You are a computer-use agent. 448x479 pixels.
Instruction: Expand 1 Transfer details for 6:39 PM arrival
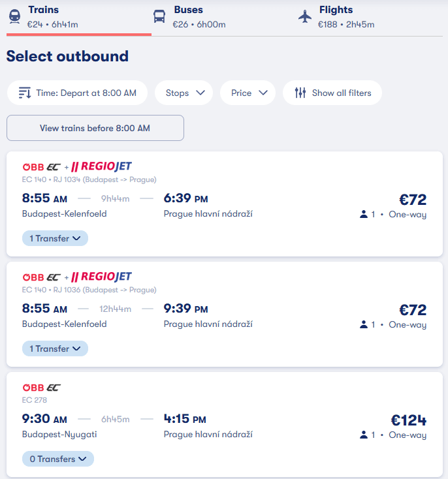point(55,238)
